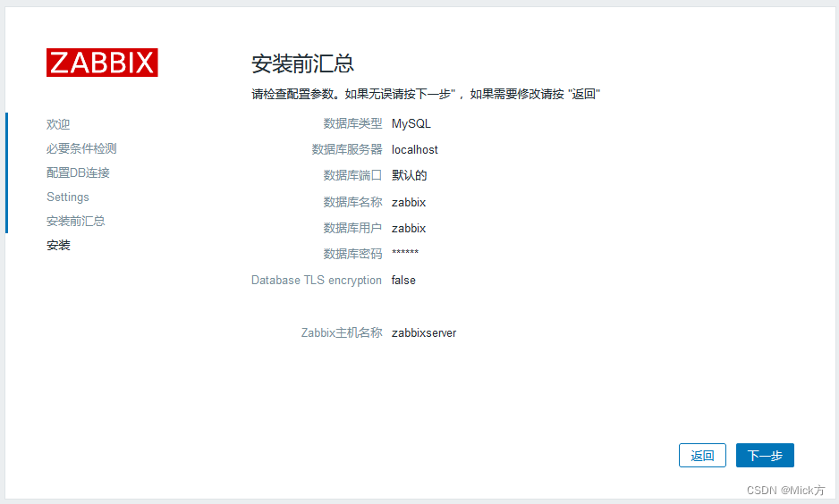
Task: Click the 数据库密码 label
Action: coord(352,254)
